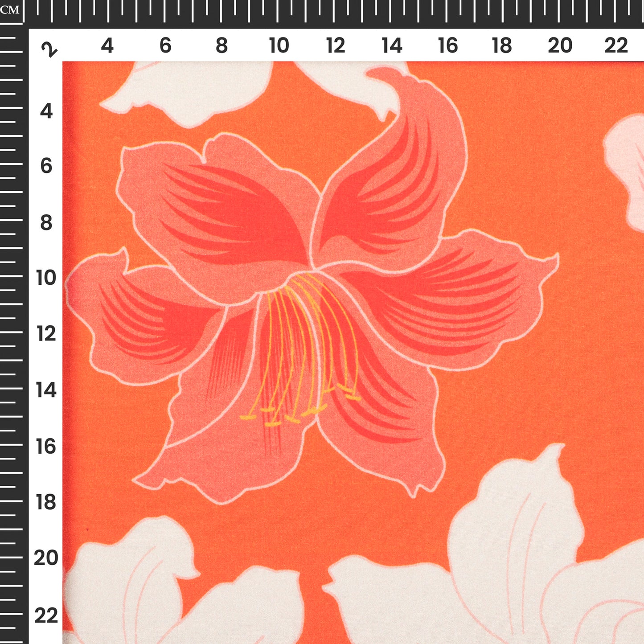
Task: Click the rotated number 2 at ruler origin
Action: click(49, 49)
